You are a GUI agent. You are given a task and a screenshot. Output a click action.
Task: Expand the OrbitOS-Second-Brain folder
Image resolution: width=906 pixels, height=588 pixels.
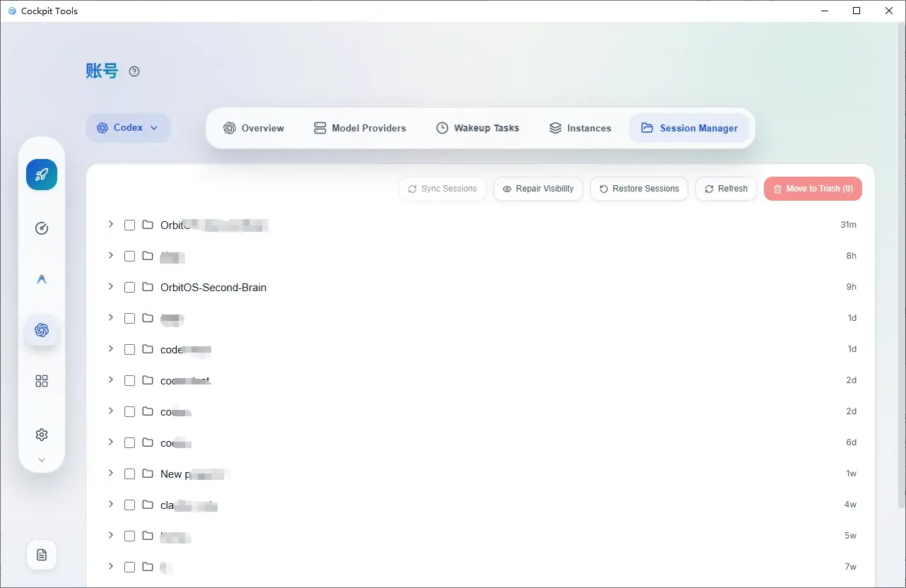click(111, 286)
